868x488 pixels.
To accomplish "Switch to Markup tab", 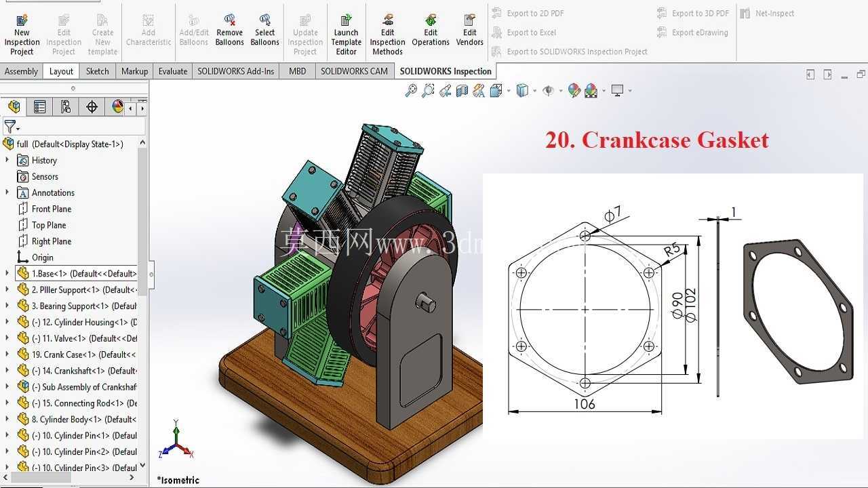I will pos(134,71).
